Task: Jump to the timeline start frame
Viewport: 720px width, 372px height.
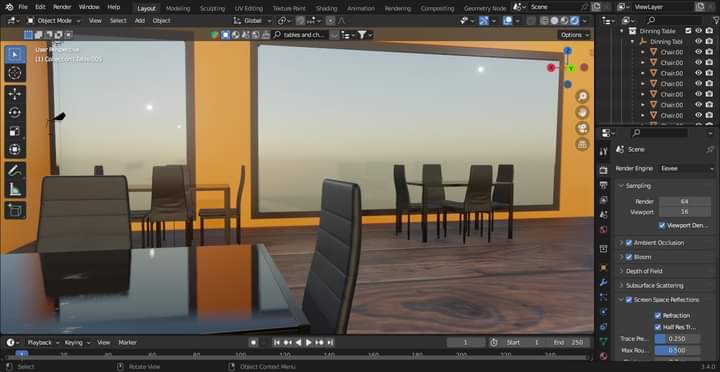Action: (x=277, y=342)
